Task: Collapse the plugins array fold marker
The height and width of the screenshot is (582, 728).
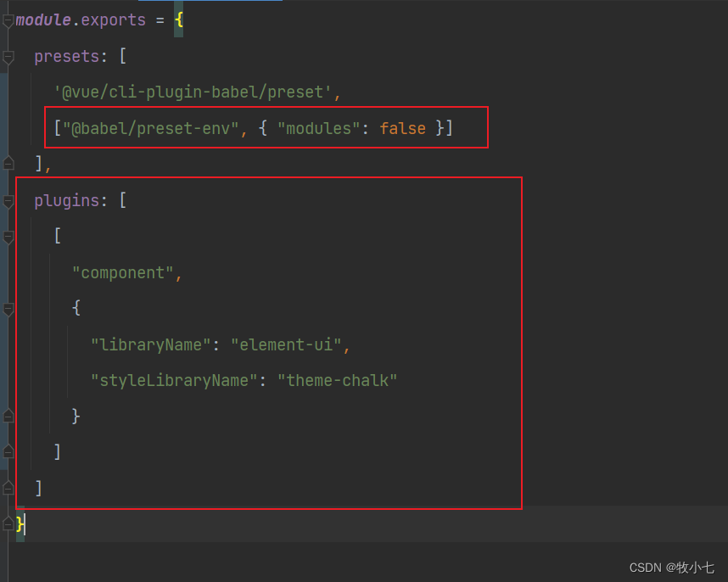Action: click(8, 202)
